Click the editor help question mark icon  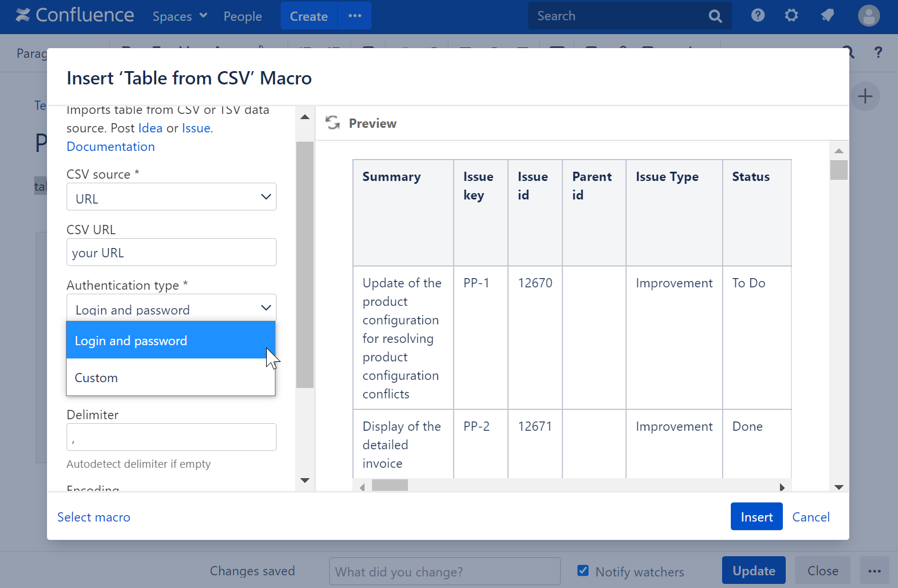click(878, 53)
